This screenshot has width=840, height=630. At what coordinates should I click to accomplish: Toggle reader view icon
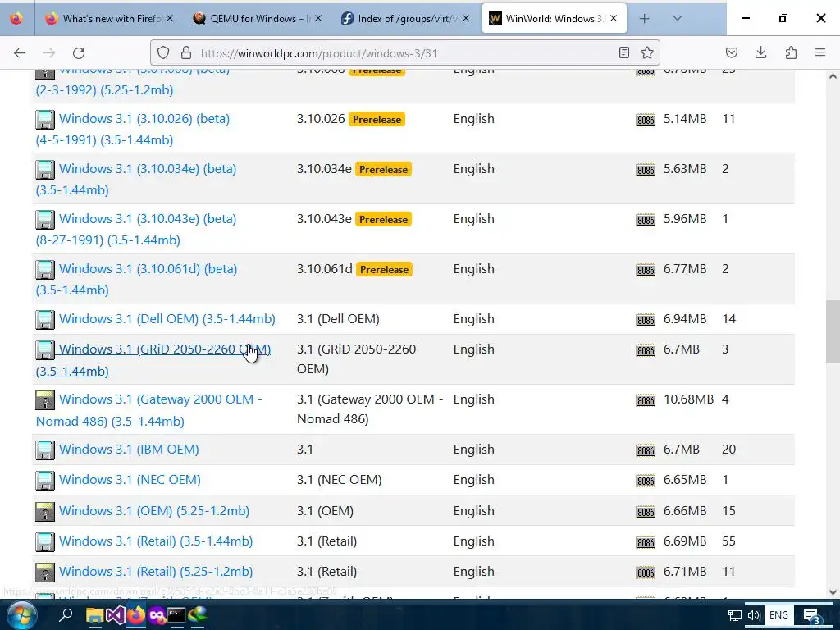click(624, 52)
